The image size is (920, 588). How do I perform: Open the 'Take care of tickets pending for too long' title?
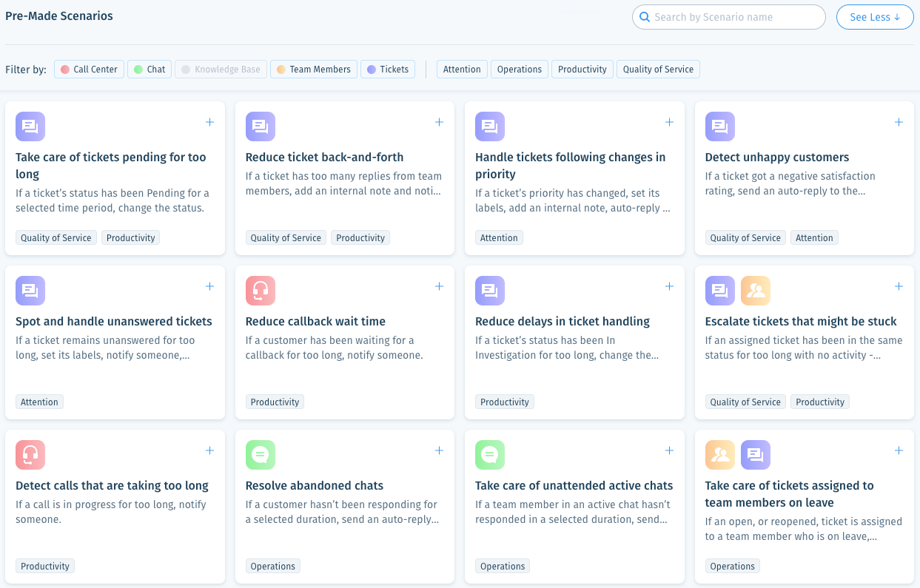pyautogui.click(x=111, y=166)
